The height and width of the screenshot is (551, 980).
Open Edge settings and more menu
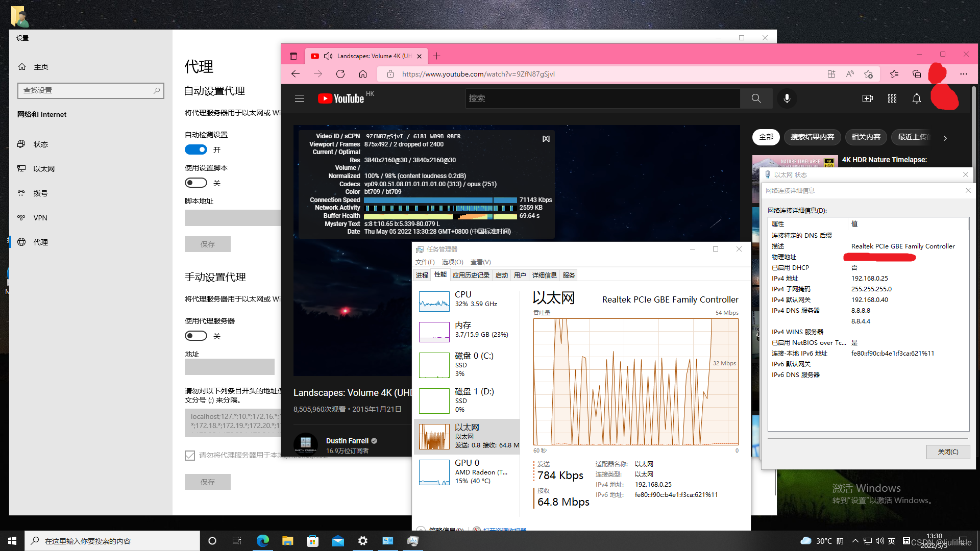click(963, 74)
